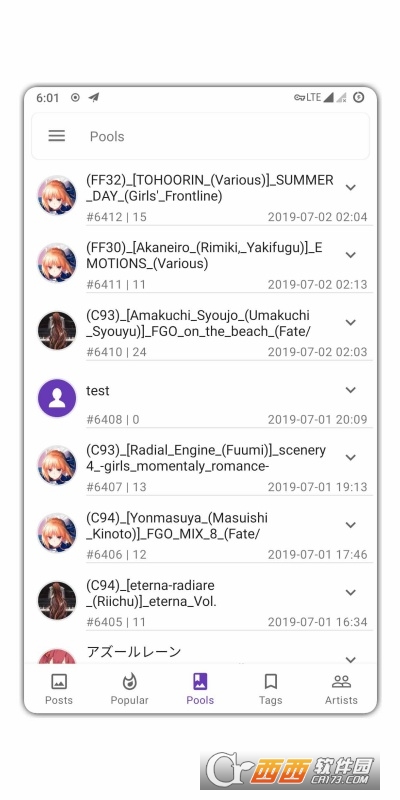
Task: Click the Pools search bar field
Action: click(200, 136)
